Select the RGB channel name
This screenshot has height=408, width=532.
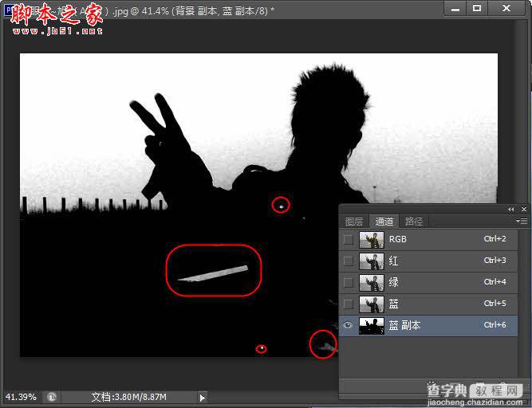(398, 239)
